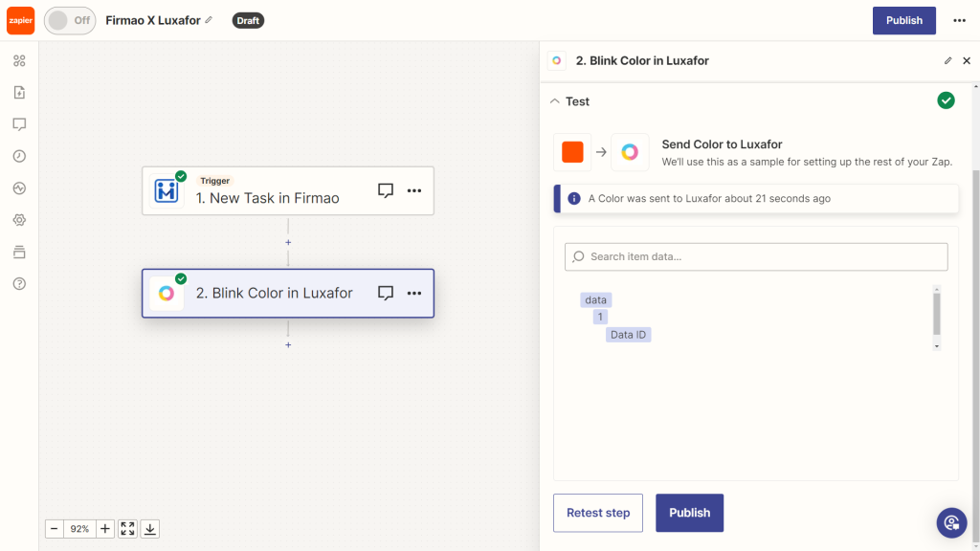980x551 pixels.
Task: View Zap history via clock icon
Action: coord(19,156)
